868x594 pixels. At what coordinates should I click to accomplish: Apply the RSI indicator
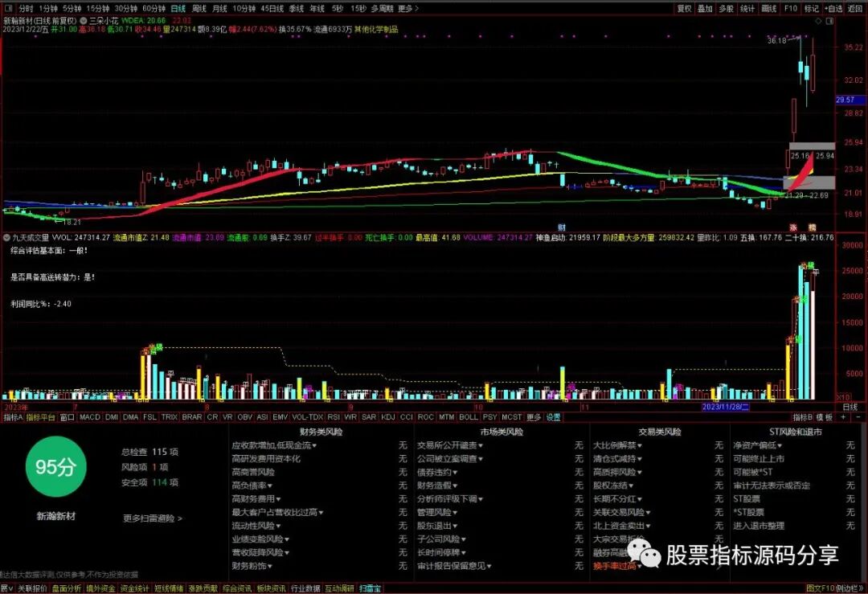point(334,417)
